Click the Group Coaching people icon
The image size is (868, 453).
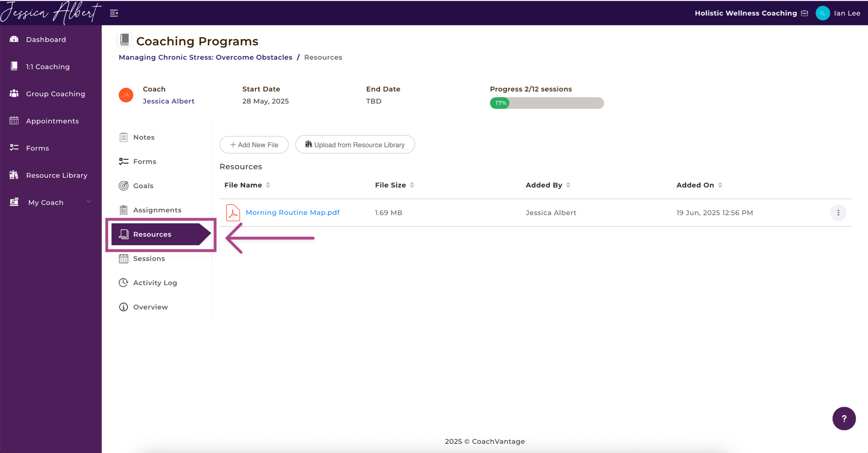click(x=14, y=94)
